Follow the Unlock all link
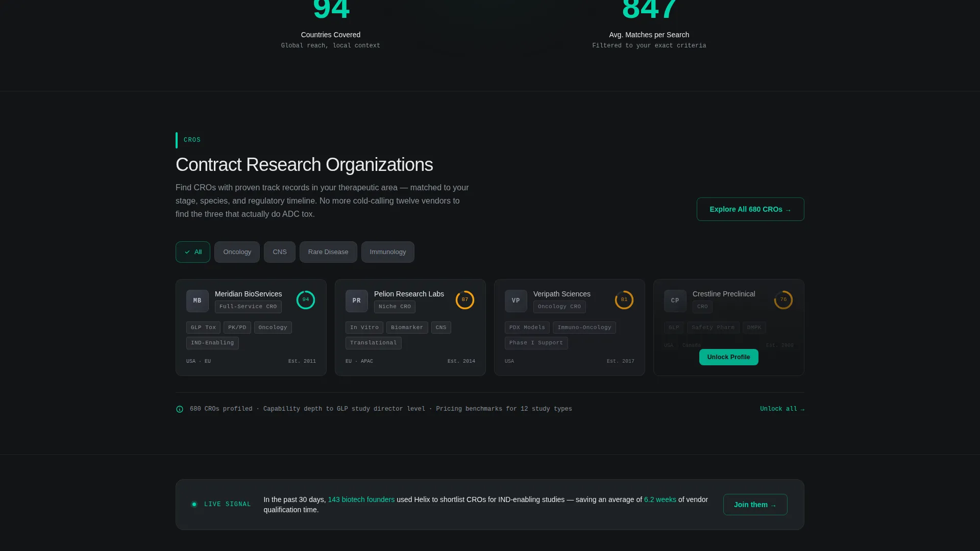The width and height of the screenshot is (980, 551). (x=782, y=409)
